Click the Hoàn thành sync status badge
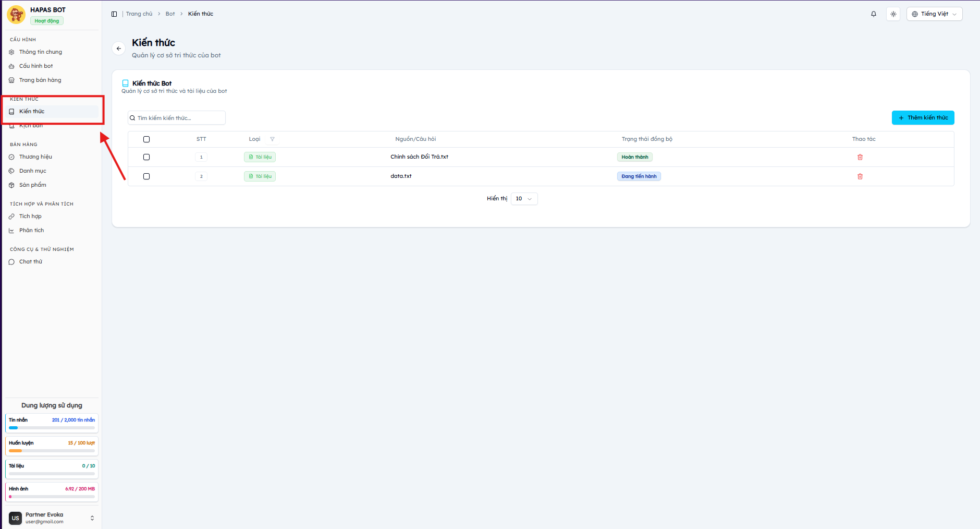 [635, 157]
